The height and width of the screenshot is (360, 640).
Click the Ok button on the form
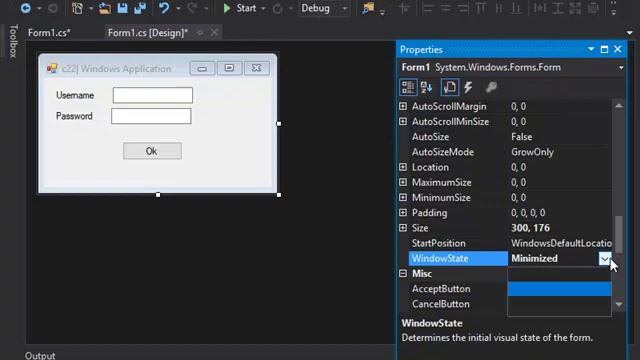click(x=152, y=151)
